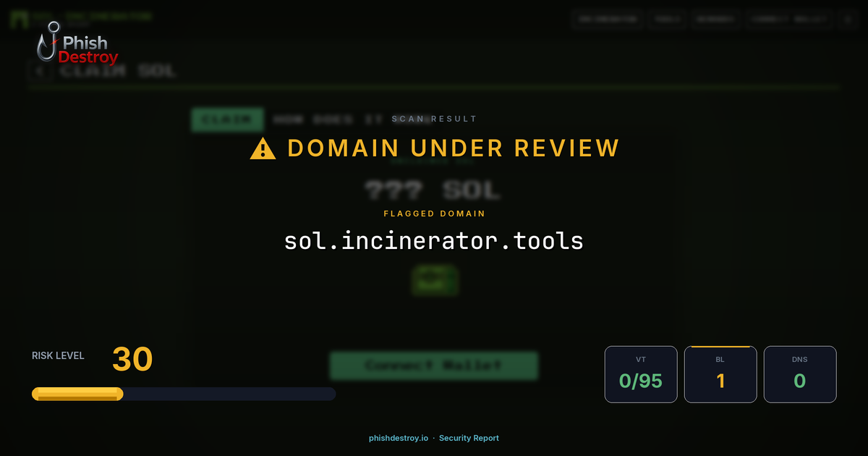Visit the phishdestroy.io link
Image resolution: width=868 pixels, height=456 pixels.
pos(397,438)
